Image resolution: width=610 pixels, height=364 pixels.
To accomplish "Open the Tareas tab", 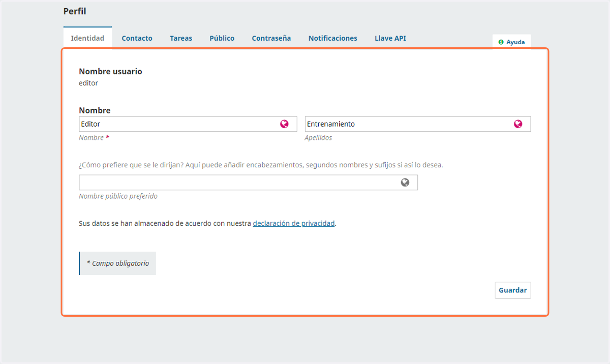I will 181,38.
